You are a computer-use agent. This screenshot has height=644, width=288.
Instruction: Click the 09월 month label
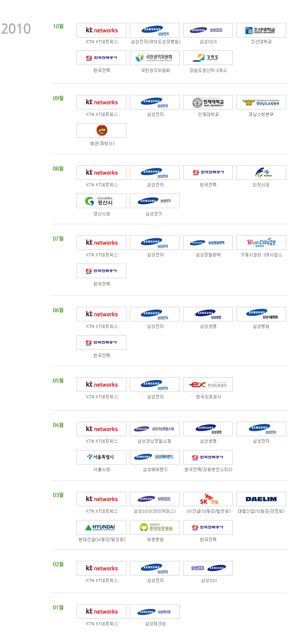click(x=58, y=98)
